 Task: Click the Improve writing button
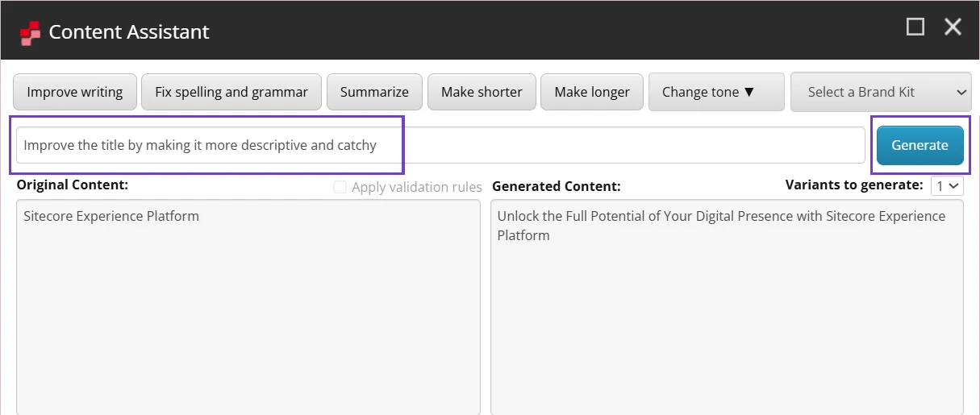[x=75, y=92]
